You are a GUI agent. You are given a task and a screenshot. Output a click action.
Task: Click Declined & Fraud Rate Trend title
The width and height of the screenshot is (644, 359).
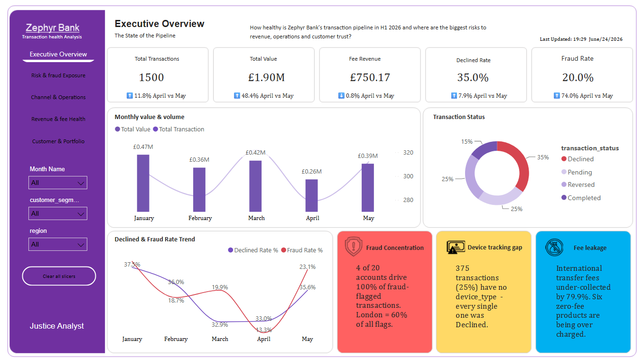point(155,239)
